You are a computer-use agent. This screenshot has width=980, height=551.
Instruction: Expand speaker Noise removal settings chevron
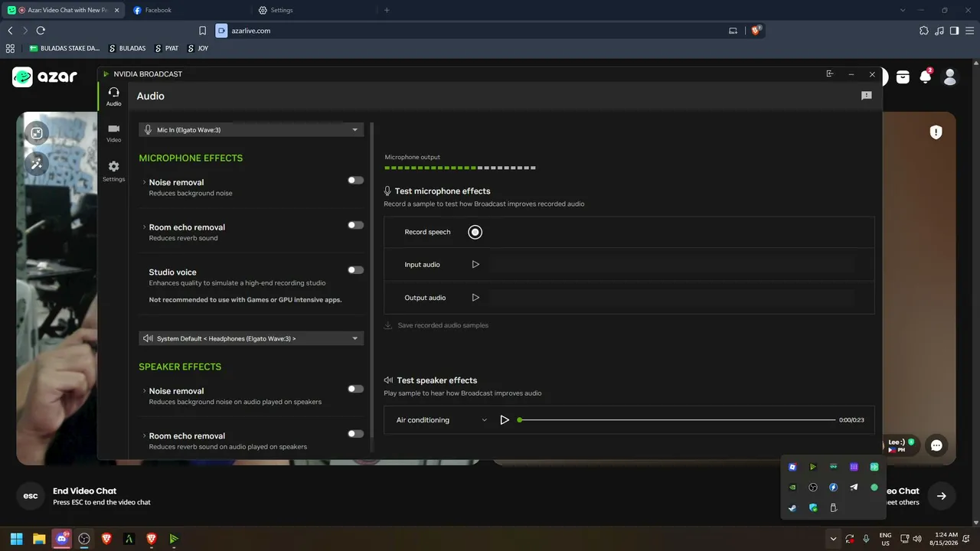144,391
